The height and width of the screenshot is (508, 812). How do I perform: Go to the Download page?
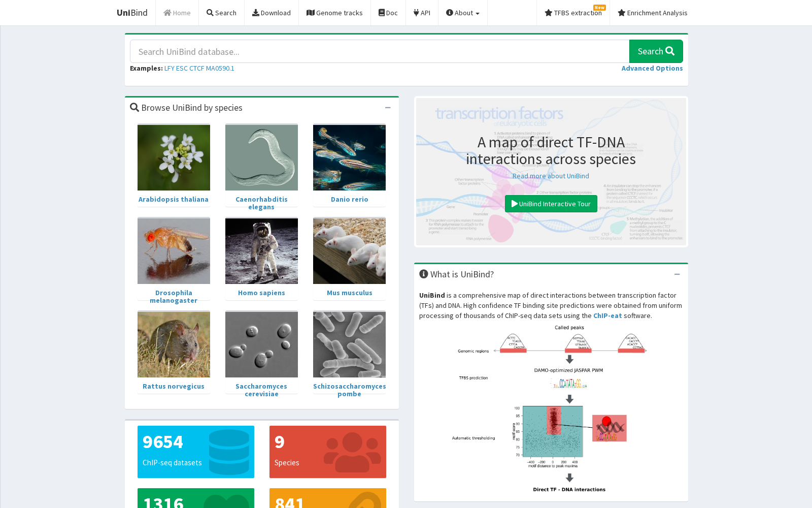tap(272, 13)
